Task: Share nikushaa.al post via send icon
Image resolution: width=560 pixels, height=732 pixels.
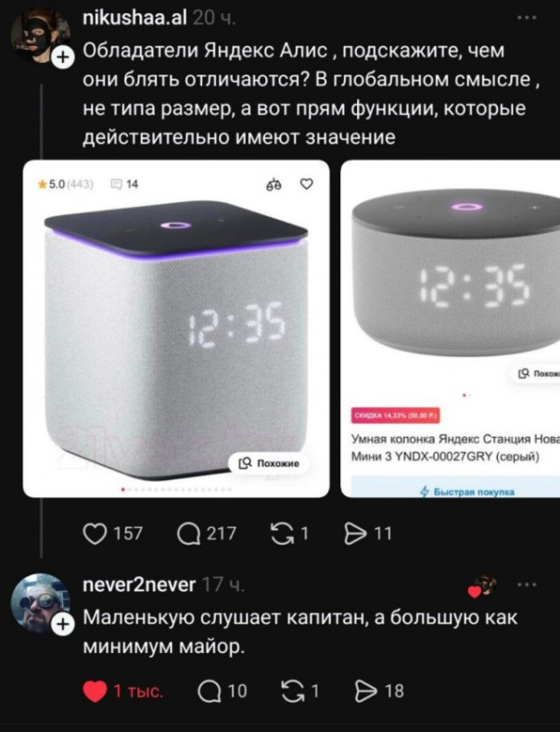Action: point(355,533)
